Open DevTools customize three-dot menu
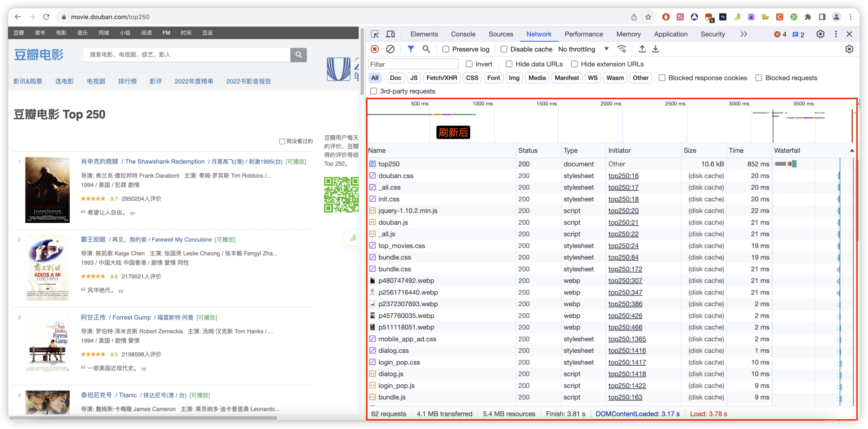 click(x=836, y=34)
